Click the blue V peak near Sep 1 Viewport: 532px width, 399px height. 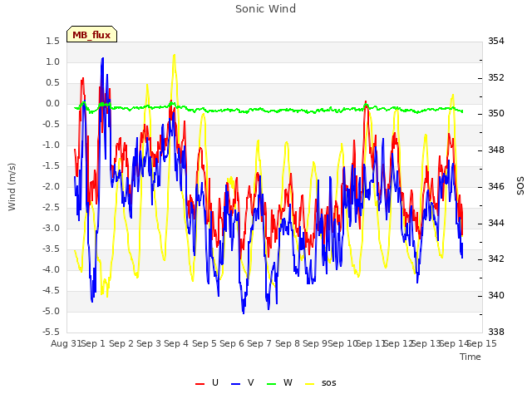tap(102, 59)
